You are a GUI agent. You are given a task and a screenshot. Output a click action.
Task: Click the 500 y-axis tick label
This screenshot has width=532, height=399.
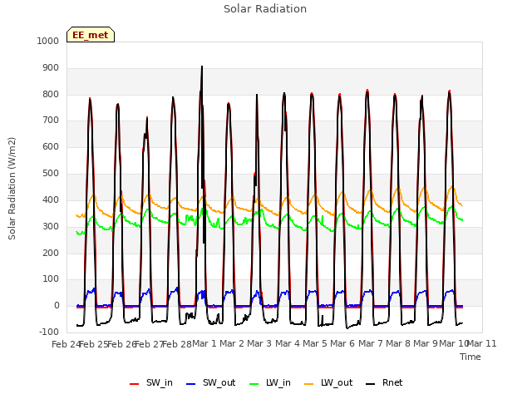pos(51,174)
